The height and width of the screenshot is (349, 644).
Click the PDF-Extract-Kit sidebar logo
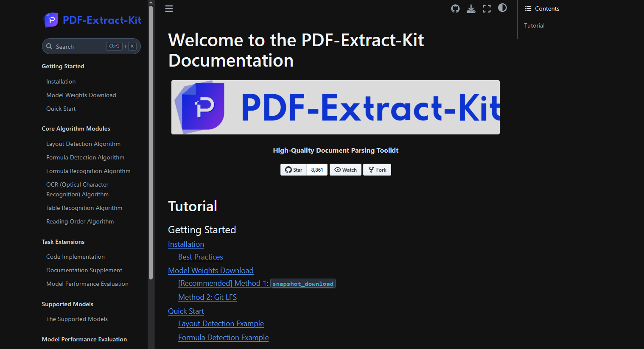click(x=92, y=20)
